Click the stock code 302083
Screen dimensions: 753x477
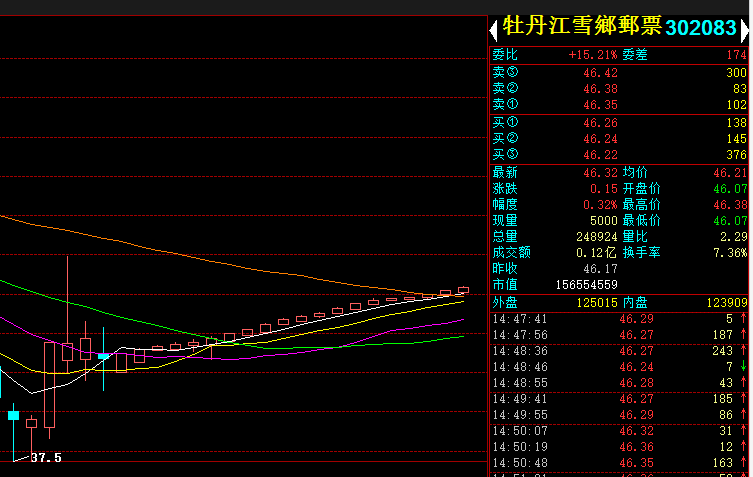(701, 28)
